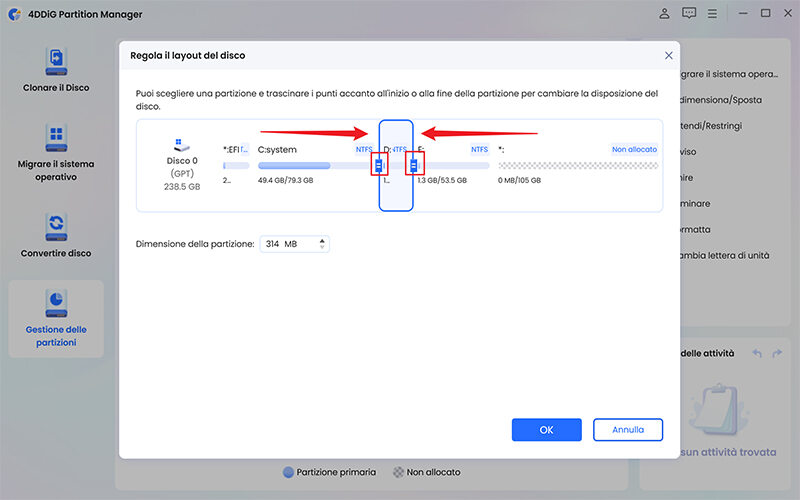The image size is (800, 500).
Task: Select the EFI partition block
Action: coord(236,165)
